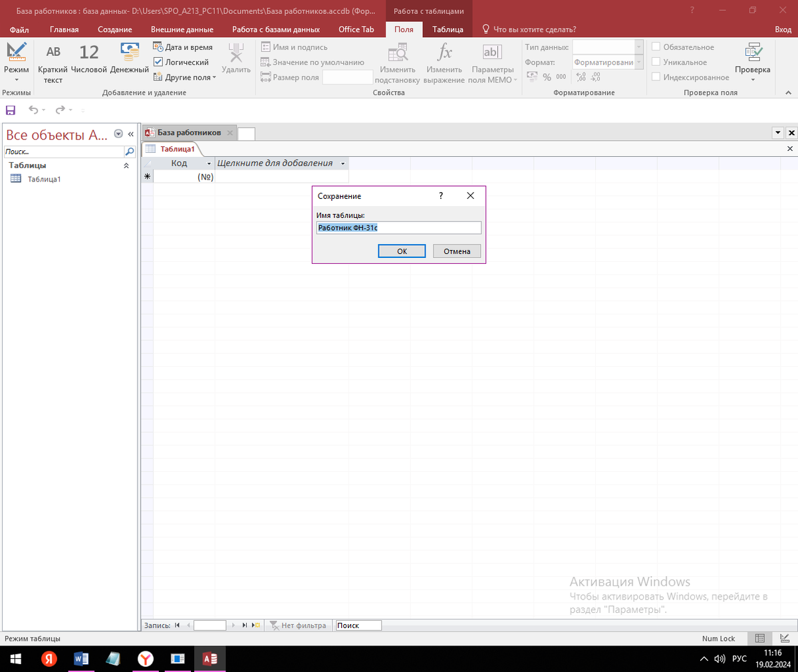This screenshot has width=798, height=672.
Task: Open the window list dropdown arrow at right
Action: 778,133
